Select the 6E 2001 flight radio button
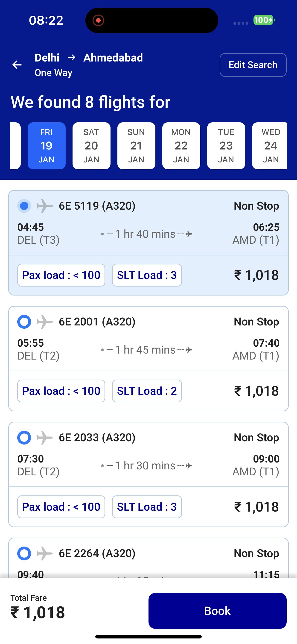The height and width of the screenshot is (644, 297). [24, 322]
